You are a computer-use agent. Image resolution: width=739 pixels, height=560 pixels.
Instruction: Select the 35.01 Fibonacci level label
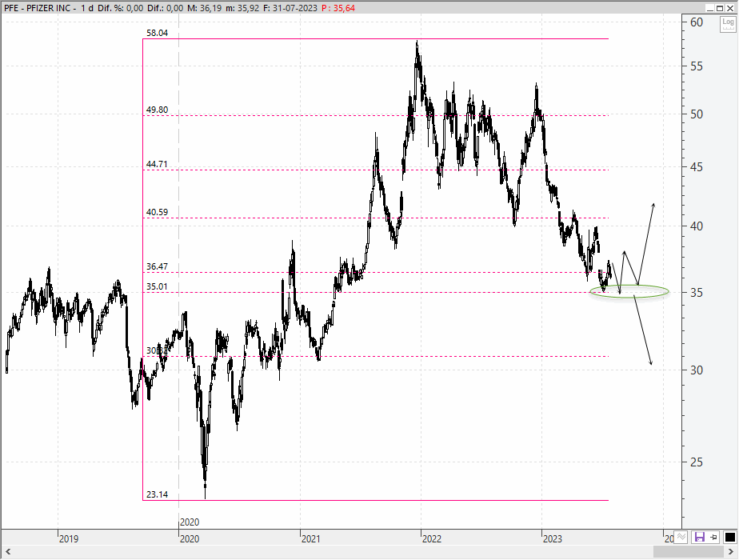click(x=157, y=286)
